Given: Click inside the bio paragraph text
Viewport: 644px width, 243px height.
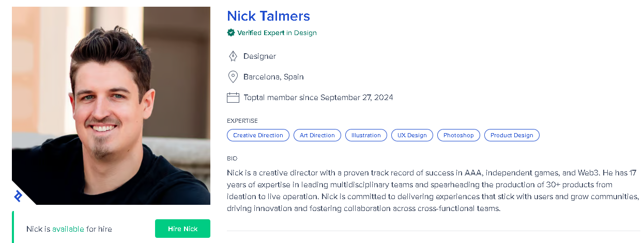Looking at the screenshot, I should pos(433,190).
